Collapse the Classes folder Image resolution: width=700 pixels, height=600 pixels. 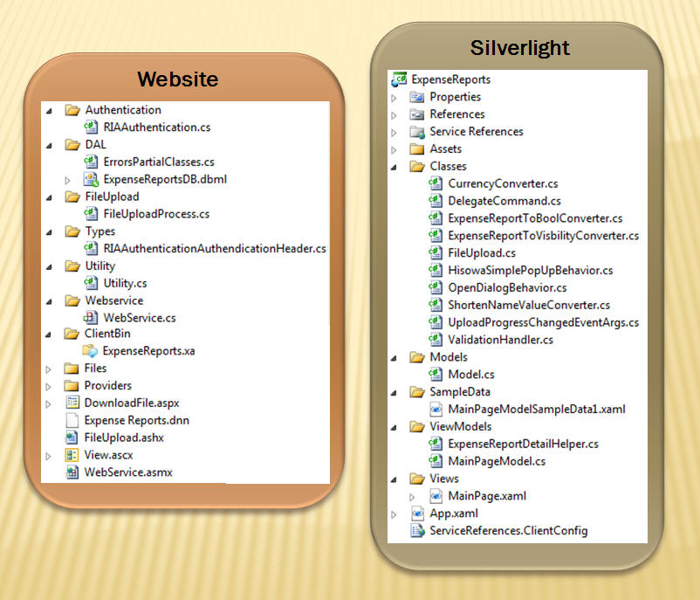tap(394, 167)
